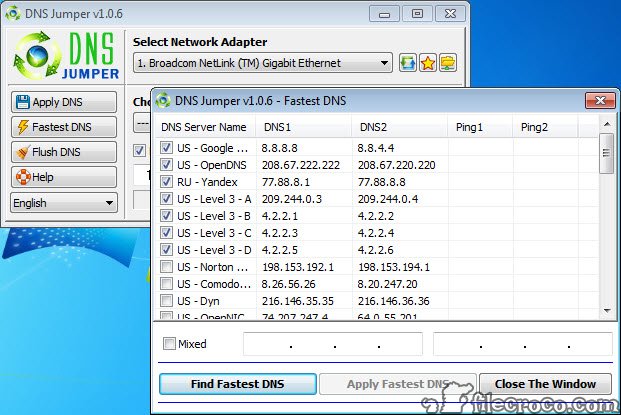This screenshot has width=621, height=415.
Task: Open the Help button
Action: pos(64,177)
